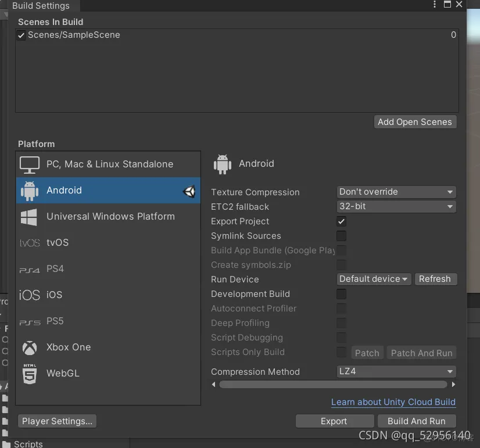The image size is (480, 448).
Task: Click the HTML5 WebGL icon
Action: [x=30, y=374]
